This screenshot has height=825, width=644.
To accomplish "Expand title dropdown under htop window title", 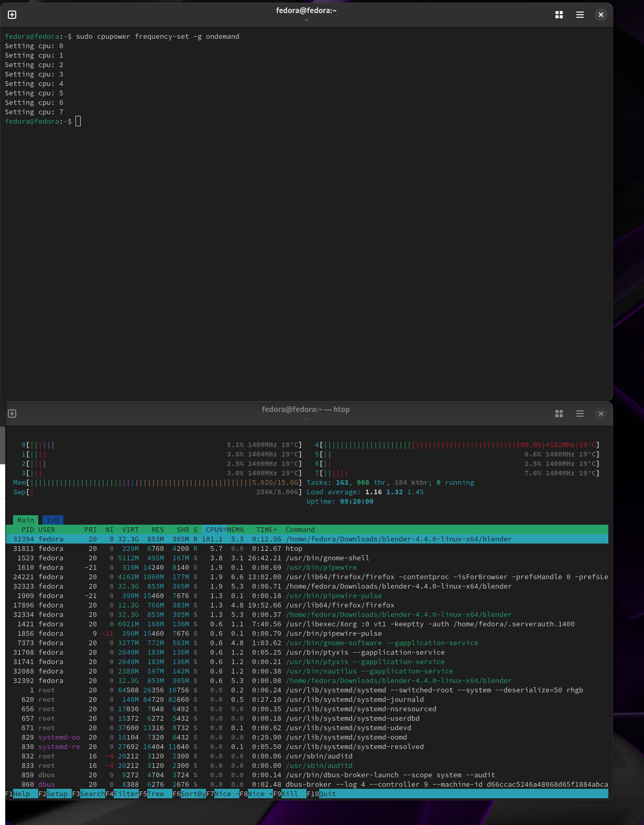I will coord(306,419).
